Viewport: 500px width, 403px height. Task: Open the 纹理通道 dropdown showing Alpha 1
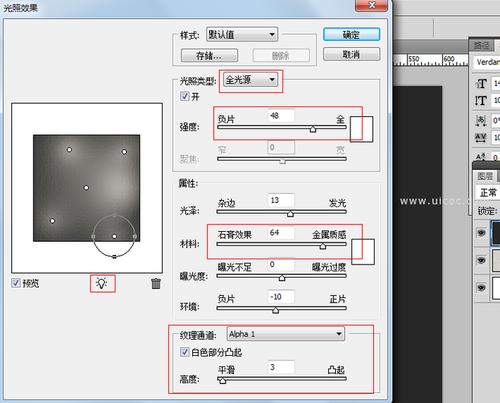coord(286,334)
